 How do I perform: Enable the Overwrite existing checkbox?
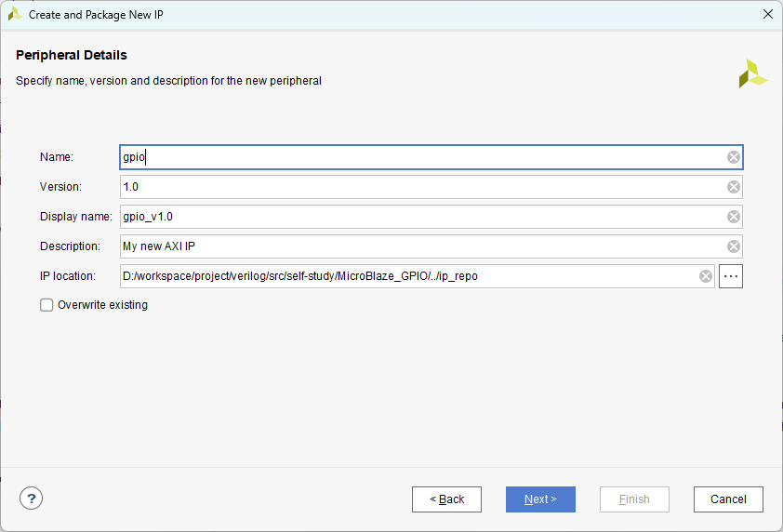pos(46,305)
